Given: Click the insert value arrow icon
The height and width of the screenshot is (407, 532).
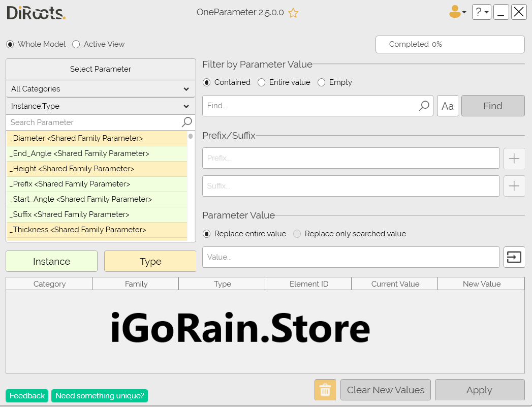Looking at the screenshot, I should tap(514, 258).
